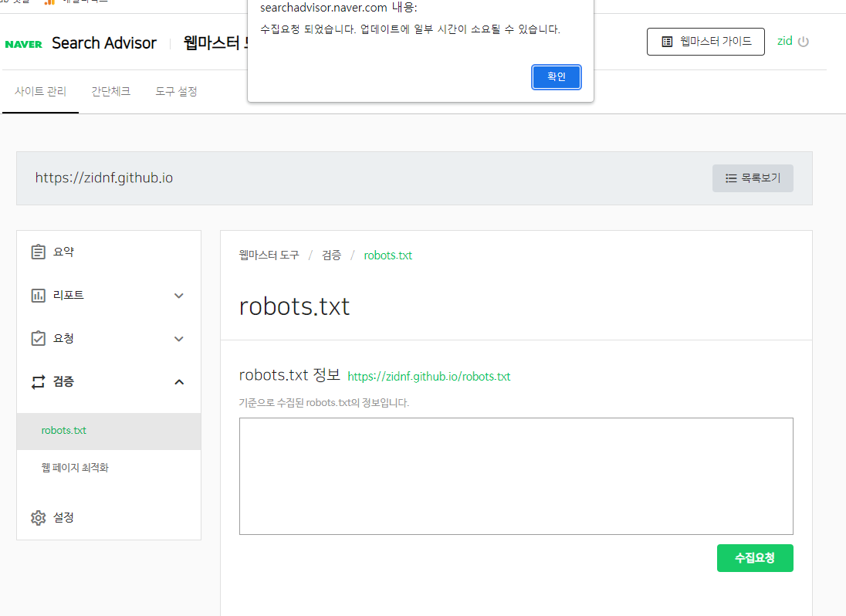Select the 요청 checklist icon
The width and height of the screenshot is (846, 616).
coord(39,338)
